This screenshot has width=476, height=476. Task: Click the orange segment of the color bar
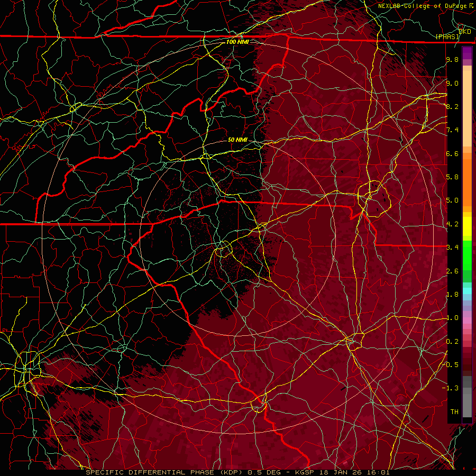[x=467, y=182]
